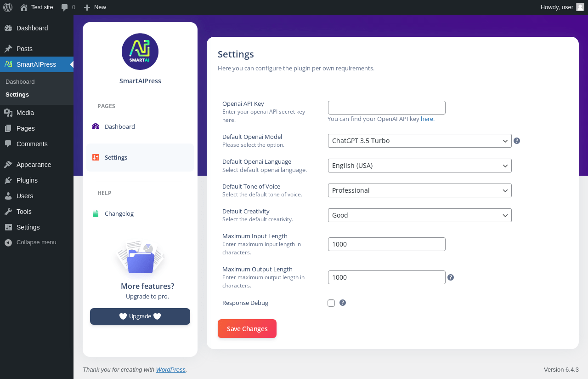Focus the Maximum Output Length field

[x=387, y=277]
